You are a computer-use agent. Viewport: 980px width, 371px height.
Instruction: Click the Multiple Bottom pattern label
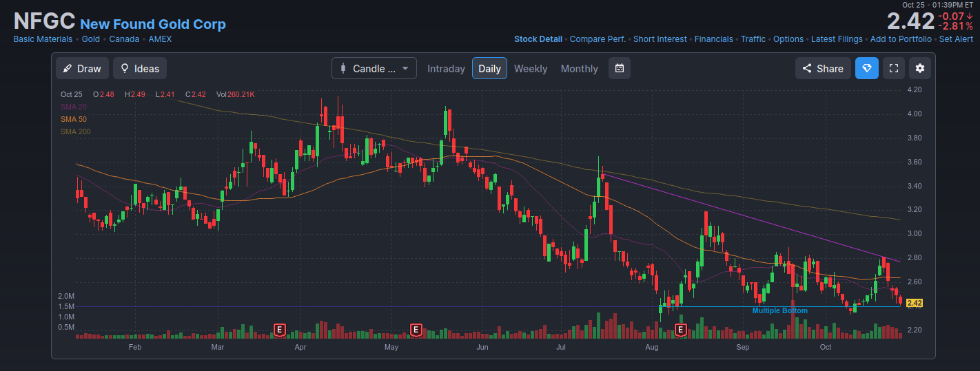click(x=779, y=311)
